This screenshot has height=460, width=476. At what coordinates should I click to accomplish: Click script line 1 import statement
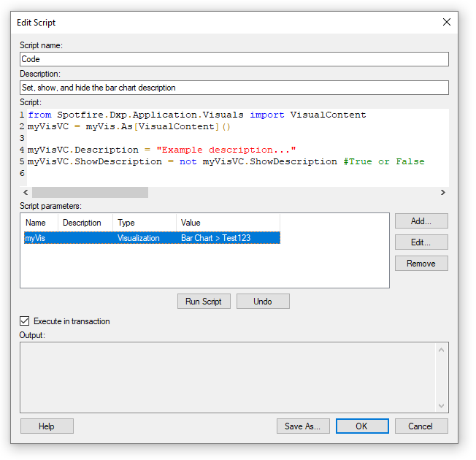click(x=197, y=115)
